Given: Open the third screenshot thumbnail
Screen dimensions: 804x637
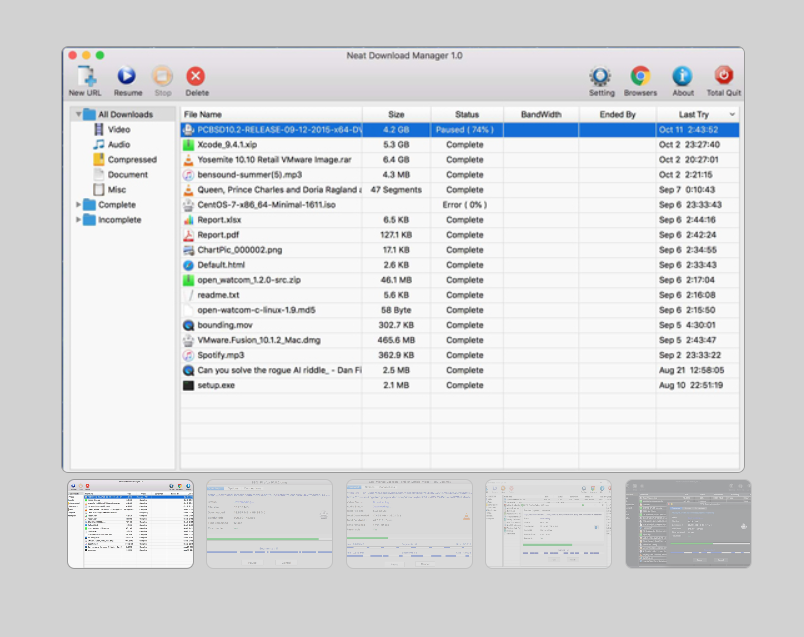Looking at the screenshot, I should coord(409,524).
